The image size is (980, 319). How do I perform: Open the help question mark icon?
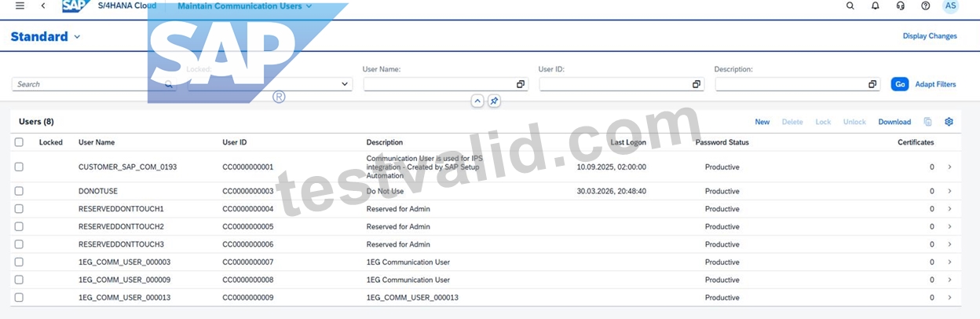click(925, 5)
